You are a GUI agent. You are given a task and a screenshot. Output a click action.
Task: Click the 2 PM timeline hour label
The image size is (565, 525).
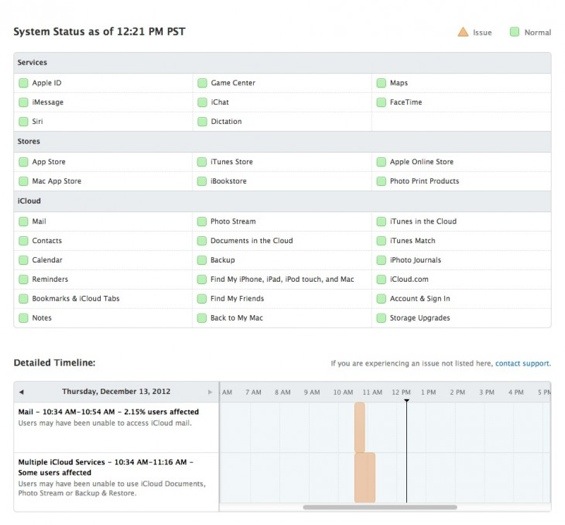coord(457,392)
